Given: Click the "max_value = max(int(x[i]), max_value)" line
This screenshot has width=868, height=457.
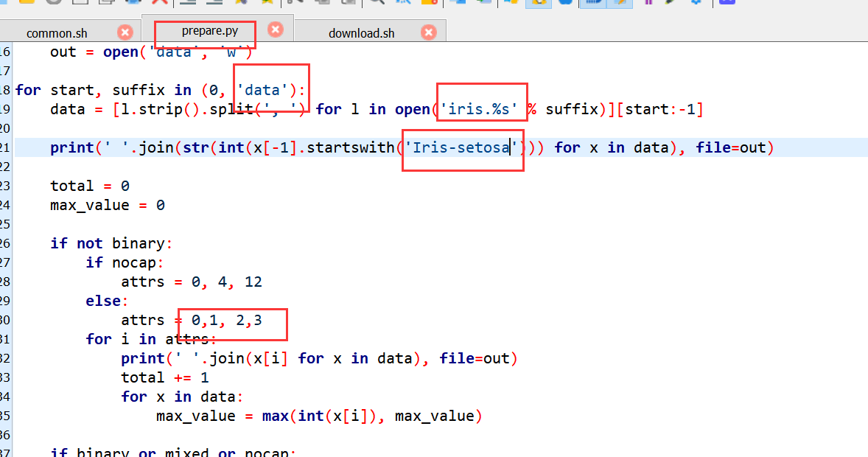Looking at the screenshot, I should (x=319, y=416).
